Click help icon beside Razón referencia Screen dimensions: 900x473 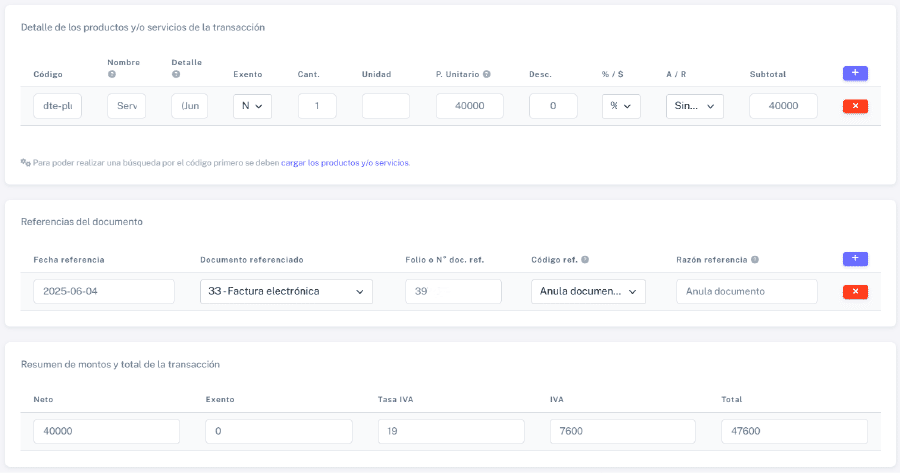(x=755, y=260)
